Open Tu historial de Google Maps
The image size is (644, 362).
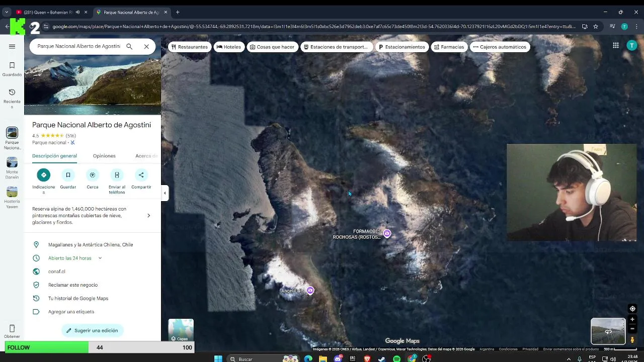[x=78, y=298]
